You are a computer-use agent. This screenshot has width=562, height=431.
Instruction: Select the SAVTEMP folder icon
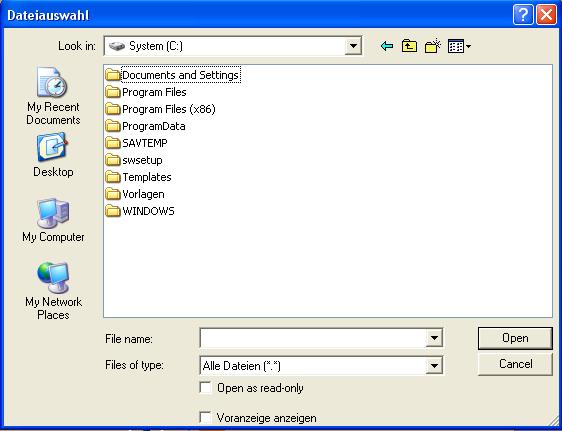113,143
